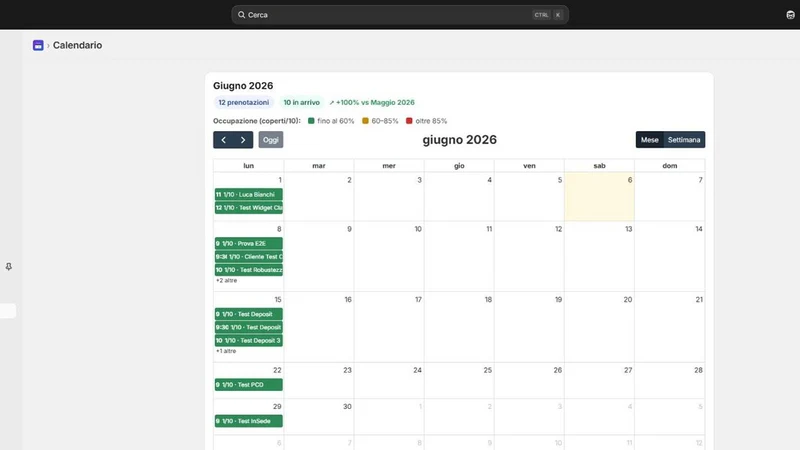
Task: Expand '+1 altre' on June 15
Action: click(x=226, y=351)
